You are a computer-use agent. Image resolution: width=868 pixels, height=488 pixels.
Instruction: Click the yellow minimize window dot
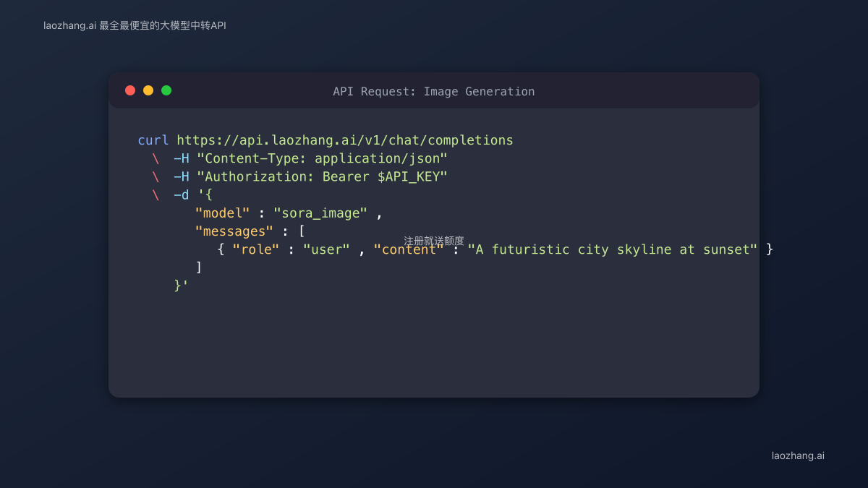coord(148,90)
